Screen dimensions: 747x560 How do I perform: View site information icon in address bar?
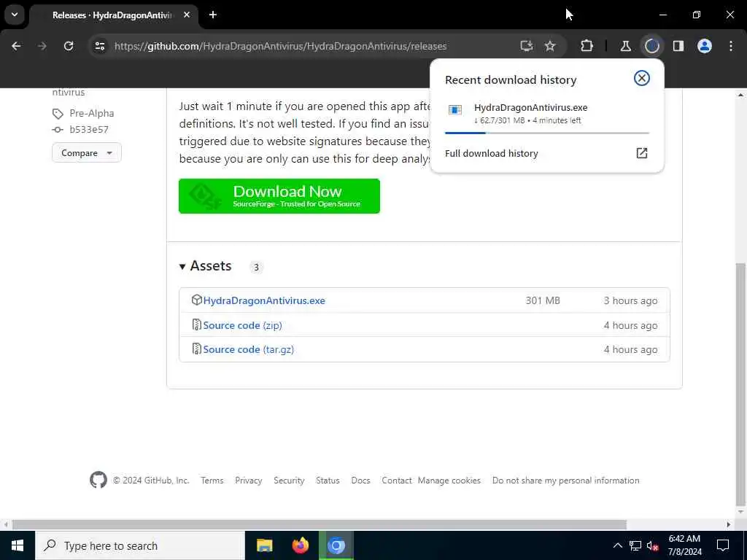99,46
